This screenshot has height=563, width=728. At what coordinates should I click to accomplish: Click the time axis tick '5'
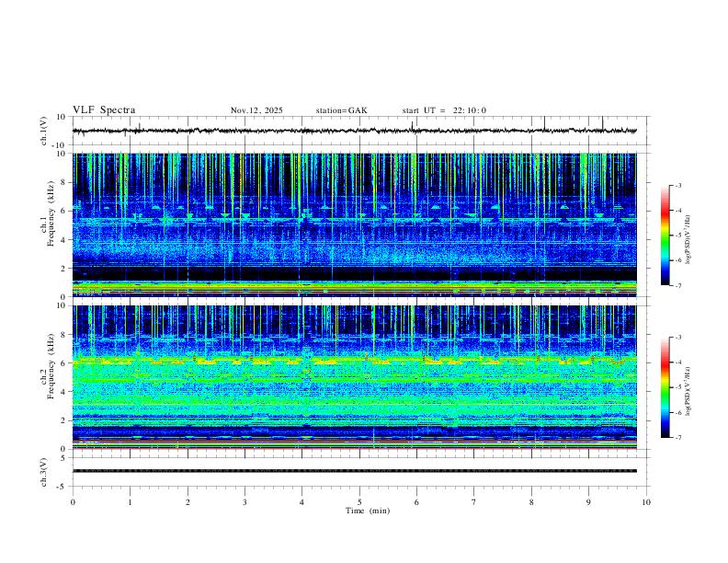point(359,502)
